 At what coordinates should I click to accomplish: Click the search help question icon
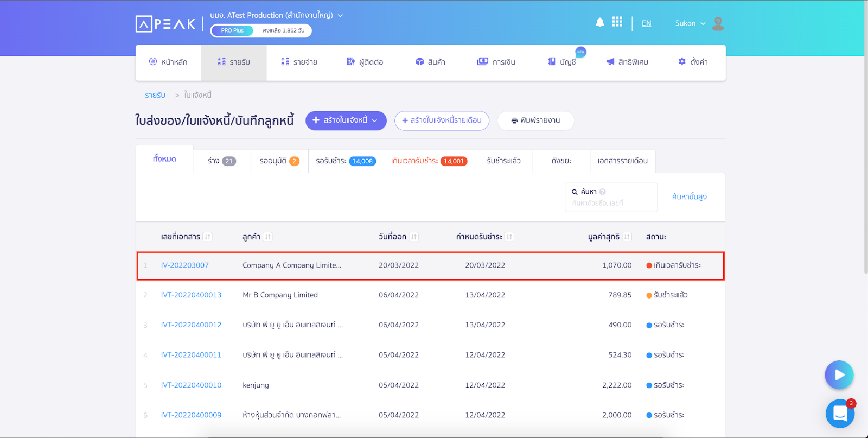[x=603, y=192]
